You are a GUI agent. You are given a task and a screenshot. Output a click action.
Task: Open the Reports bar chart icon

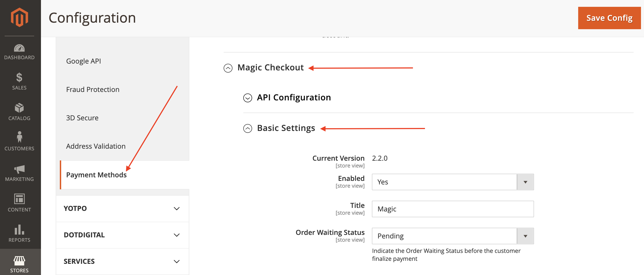pos(19,230)
